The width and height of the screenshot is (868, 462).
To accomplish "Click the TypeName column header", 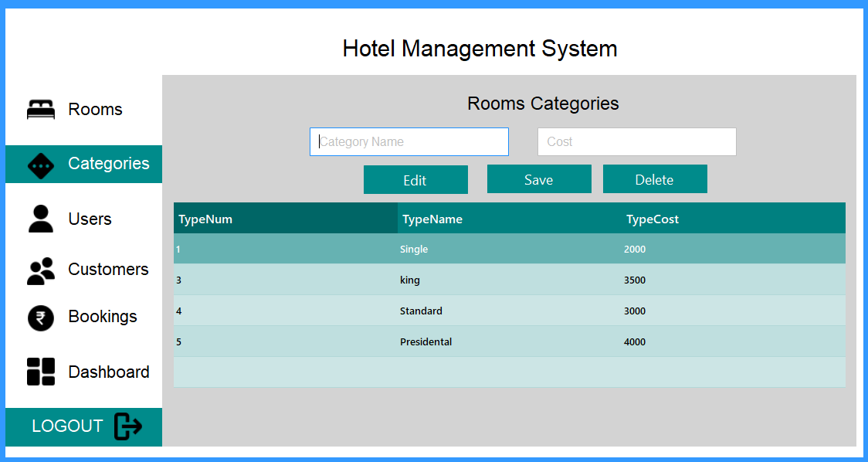I will point(431,219).
